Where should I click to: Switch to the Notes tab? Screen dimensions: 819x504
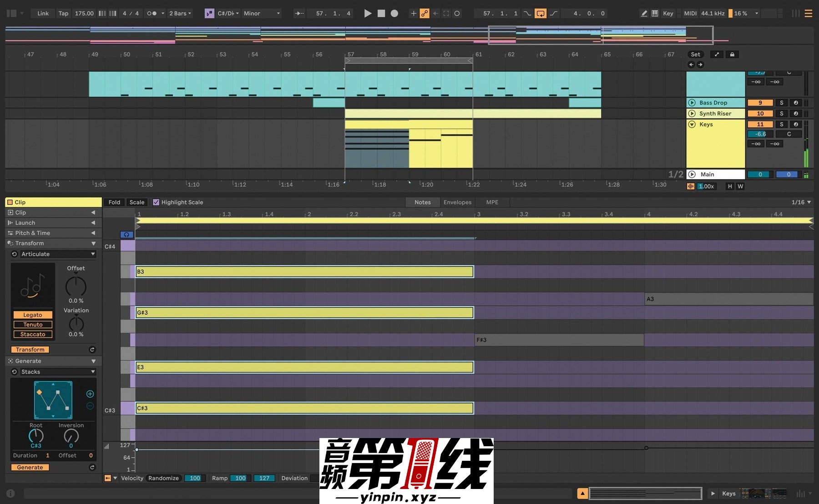click(x=422, y=202)
